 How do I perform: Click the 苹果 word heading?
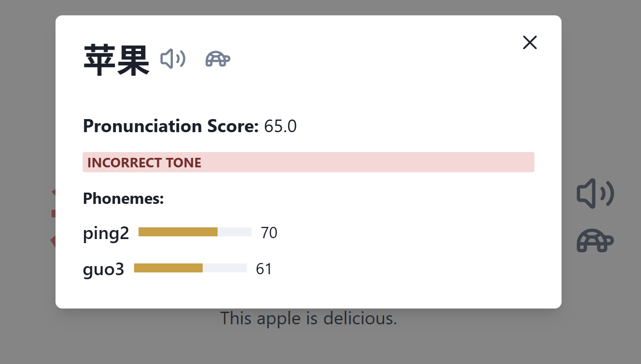[116, 61]
